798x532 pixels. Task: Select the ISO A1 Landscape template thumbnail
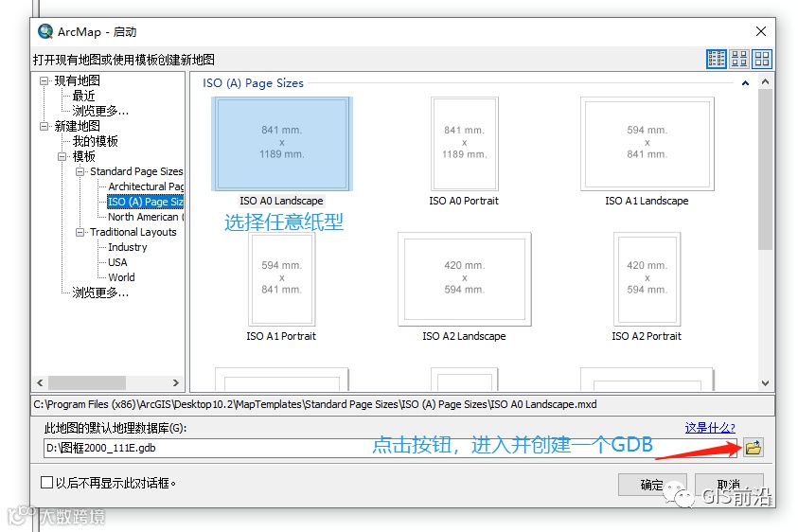[647, 144]
